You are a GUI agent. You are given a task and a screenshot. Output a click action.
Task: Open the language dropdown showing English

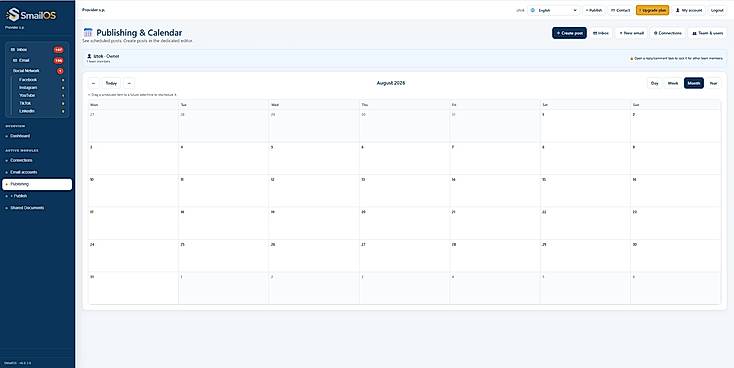[554, 10]
